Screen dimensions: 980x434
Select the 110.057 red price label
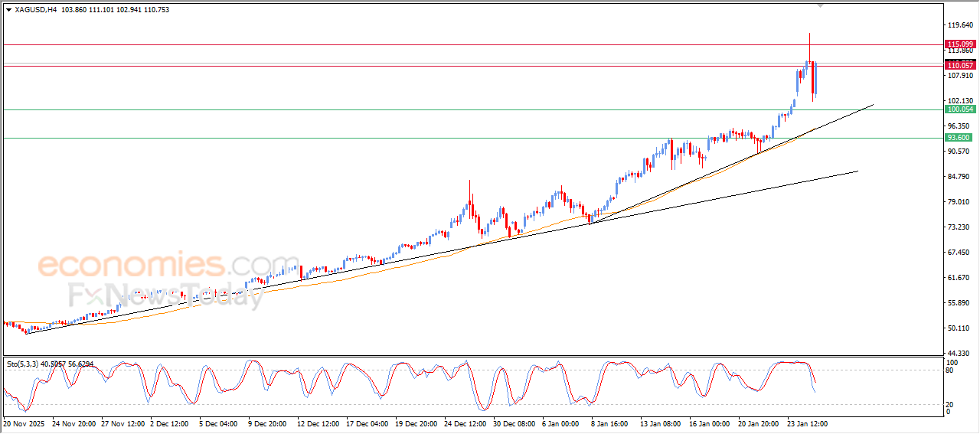(959, 66)
